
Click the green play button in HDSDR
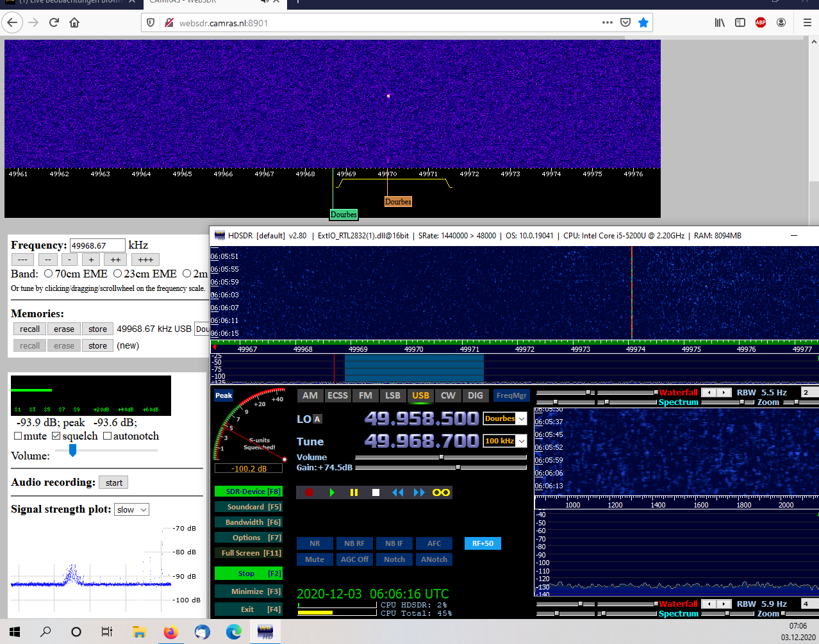332,492
